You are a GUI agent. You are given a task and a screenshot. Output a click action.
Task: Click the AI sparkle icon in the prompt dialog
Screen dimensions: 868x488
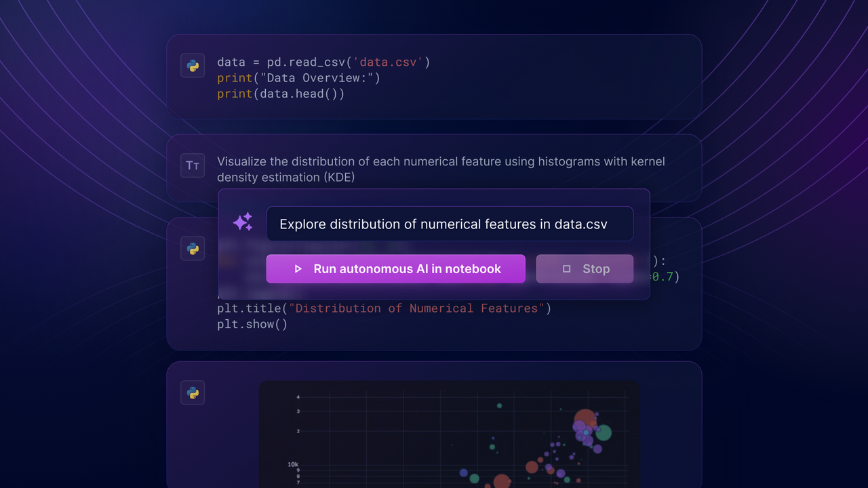point(243,223)
